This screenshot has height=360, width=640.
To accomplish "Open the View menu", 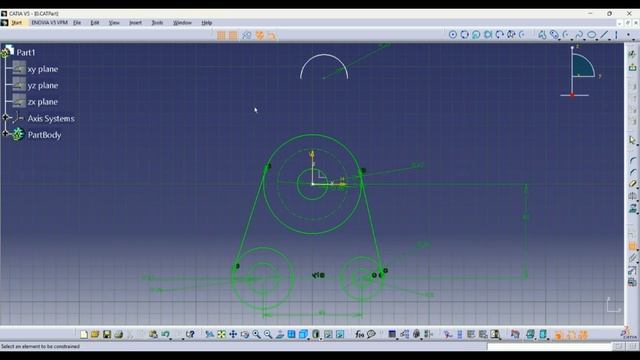I will (114, 23).
